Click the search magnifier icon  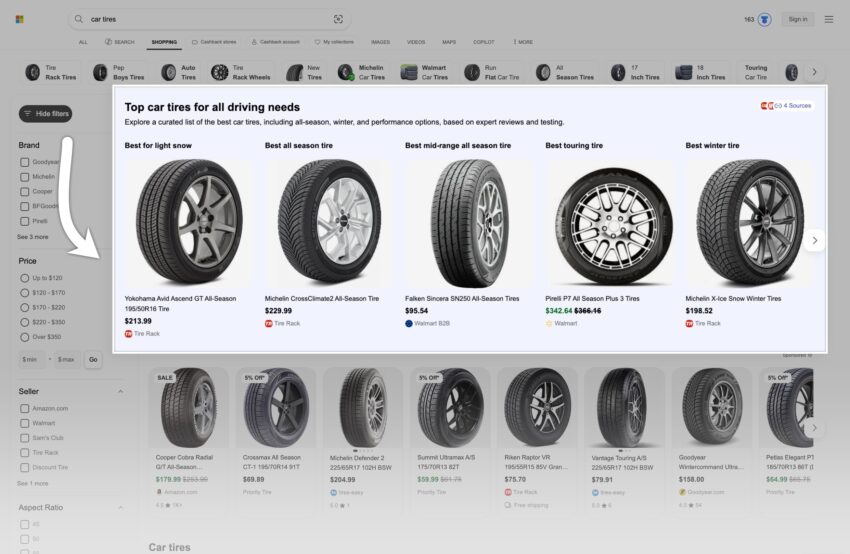(79, 19)
